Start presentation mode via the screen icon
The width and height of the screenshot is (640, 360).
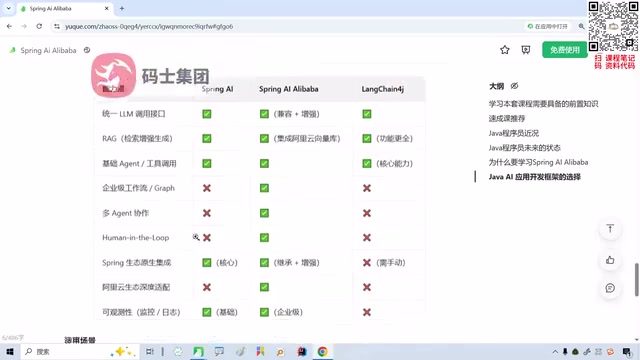(x=526, y=50)
